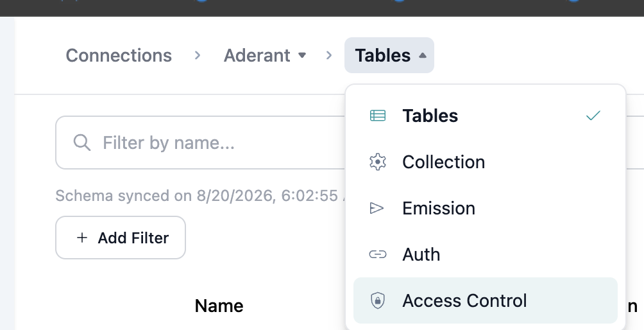This screenshot has height=330, width=644.
Task: Expand the Aderant connection dropdown
Action: (x=265, y=55)
